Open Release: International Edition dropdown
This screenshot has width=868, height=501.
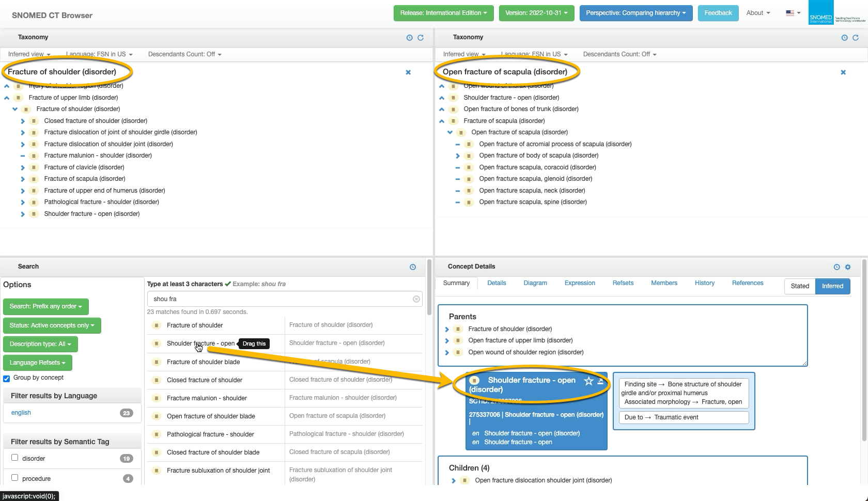click(443, 13)
